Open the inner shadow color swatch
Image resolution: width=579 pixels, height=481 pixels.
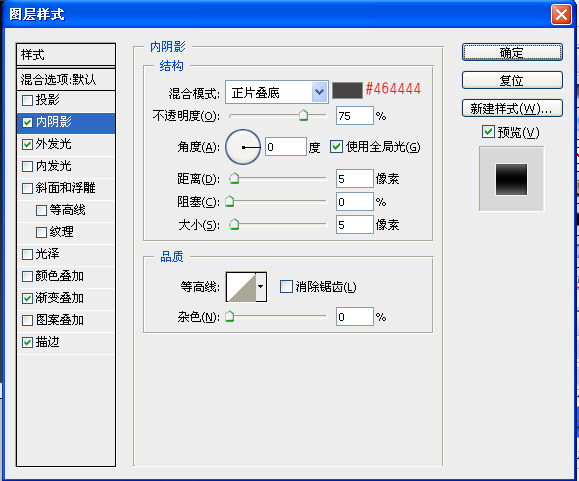point(347,90)
